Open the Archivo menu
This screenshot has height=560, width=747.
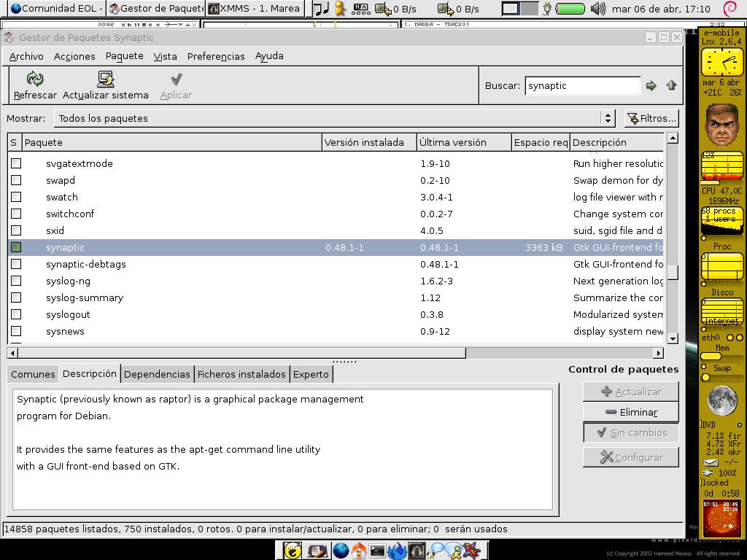pyautogui.click(x=26, y=56)
